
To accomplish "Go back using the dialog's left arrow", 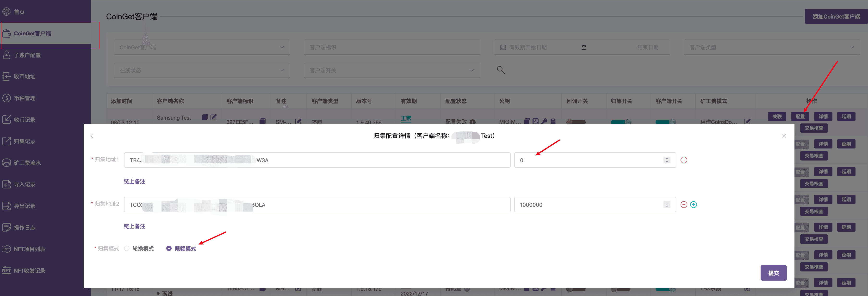I will pos(92,136).
